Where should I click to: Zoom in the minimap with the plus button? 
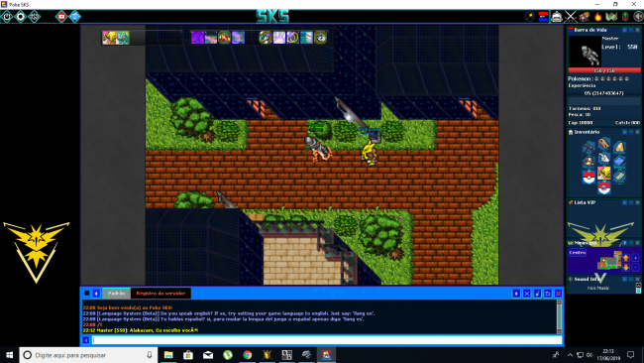coord(635,258)
